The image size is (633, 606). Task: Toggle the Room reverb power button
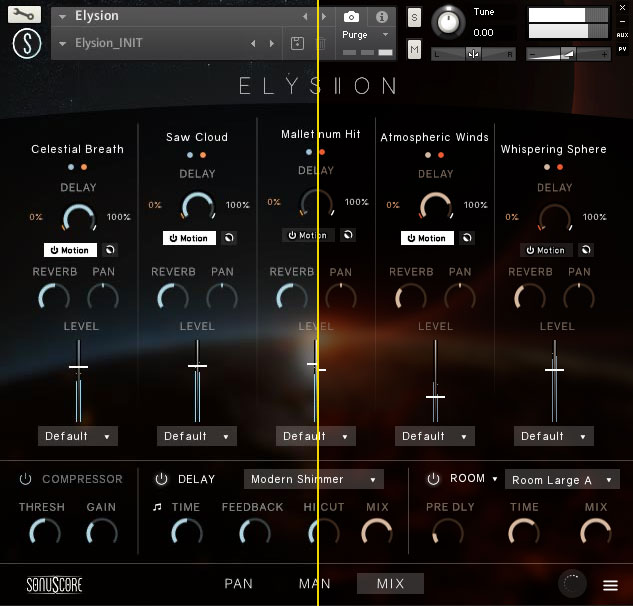tap(433, 479)
